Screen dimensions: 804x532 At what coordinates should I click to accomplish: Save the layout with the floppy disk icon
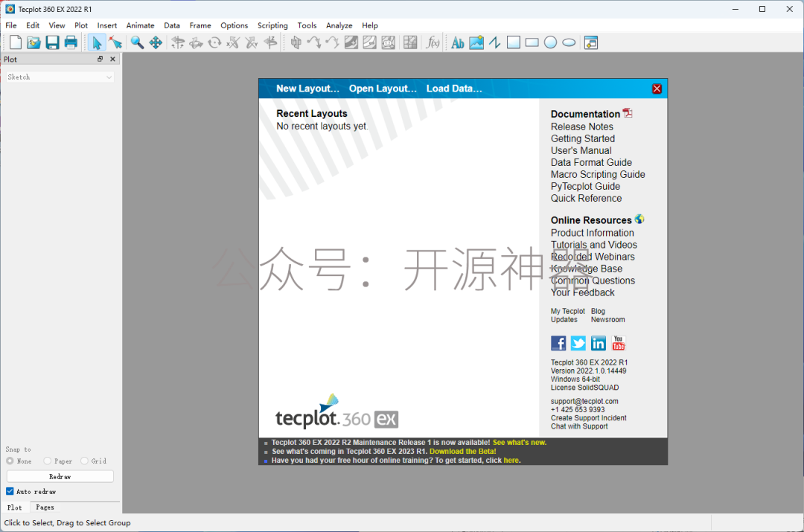[x=52, y=42]
